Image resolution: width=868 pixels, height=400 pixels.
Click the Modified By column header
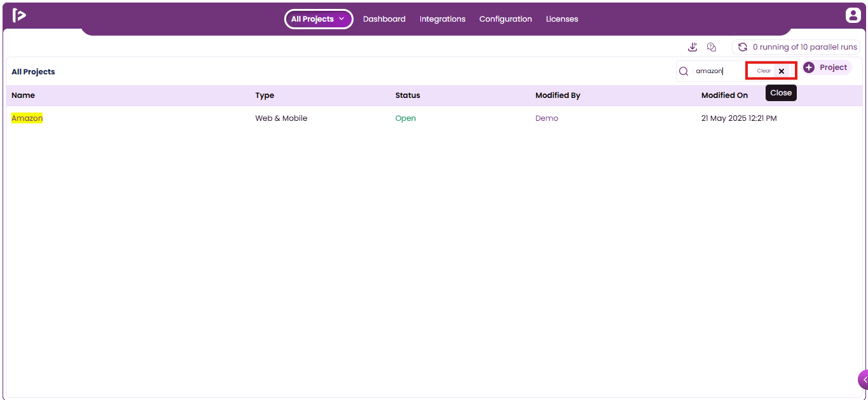(x=558, y=95)
